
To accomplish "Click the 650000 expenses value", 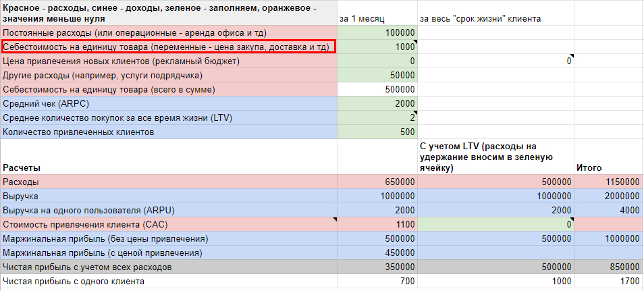I will click(x=377, y=182).
